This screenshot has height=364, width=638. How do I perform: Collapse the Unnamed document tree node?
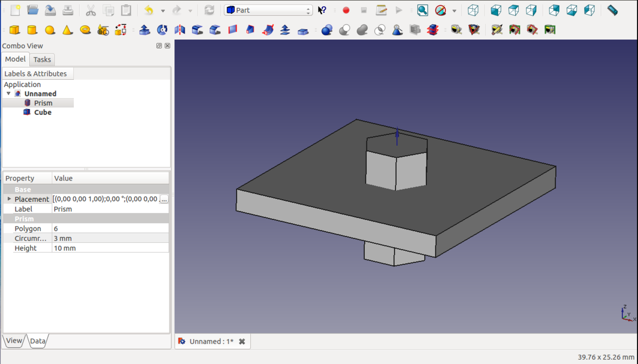[9, 94]
